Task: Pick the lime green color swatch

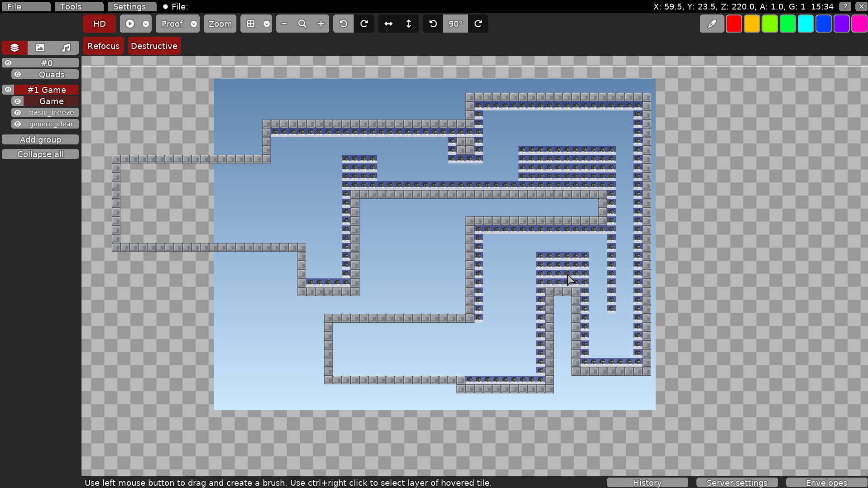Action: [x=770, y=24]
